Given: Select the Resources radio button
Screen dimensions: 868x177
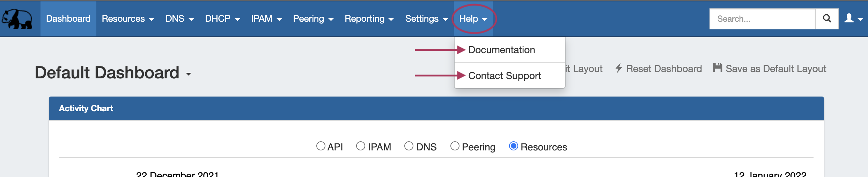Looking at the screenshot, I should 513,146.
